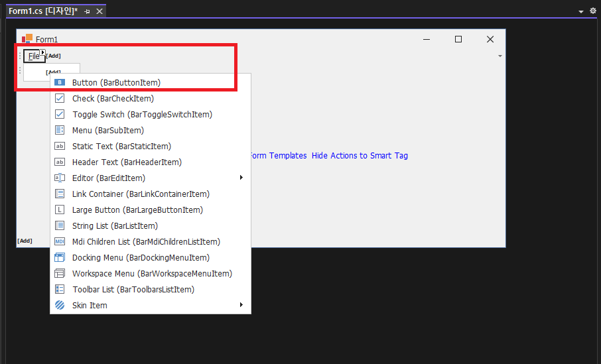Add a Static Text (BarStaticItem)

coord(151,146)
